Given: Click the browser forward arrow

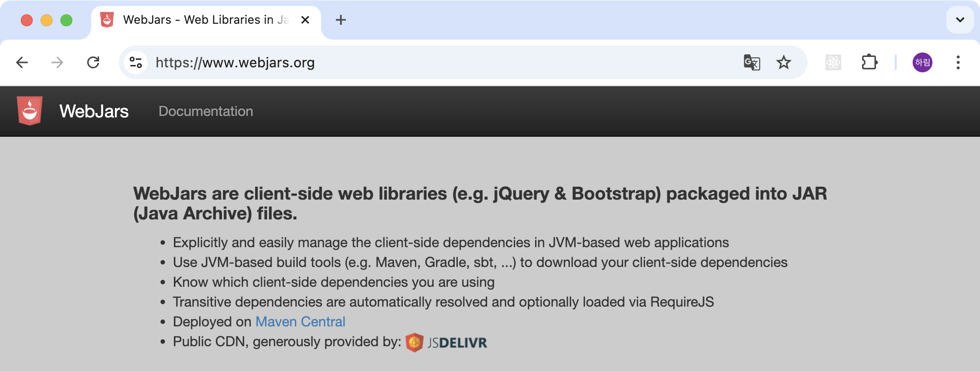Looking at the screenshot, I should (57, 62).
